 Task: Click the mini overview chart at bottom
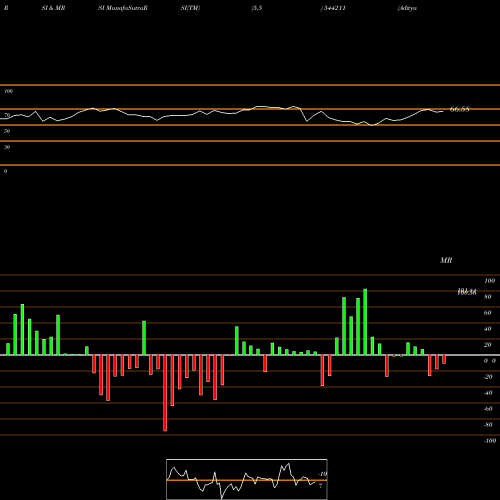click(247, 479)
